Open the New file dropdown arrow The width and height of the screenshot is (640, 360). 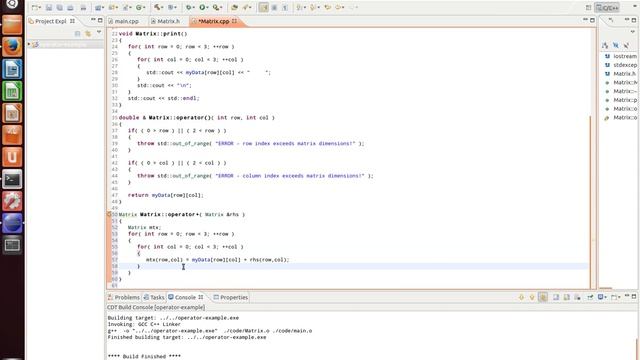(x=40, y=7)
